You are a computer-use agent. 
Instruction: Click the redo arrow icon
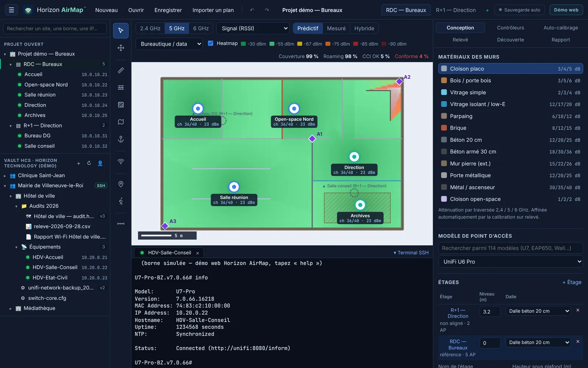pyautogui.click(x=267, y=10)
